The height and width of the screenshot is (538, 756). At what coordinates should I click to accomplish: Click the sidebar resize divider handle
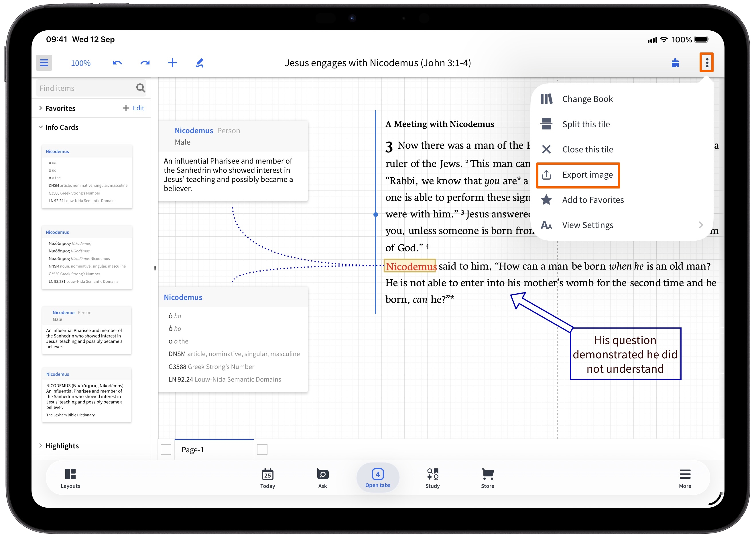(155, 268)
